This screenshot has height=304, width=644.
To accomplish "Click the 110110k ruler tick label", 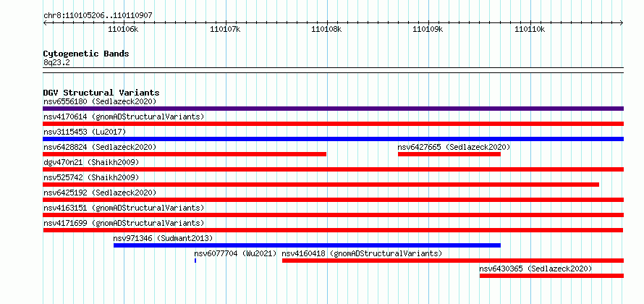I will tap(530, 29).
